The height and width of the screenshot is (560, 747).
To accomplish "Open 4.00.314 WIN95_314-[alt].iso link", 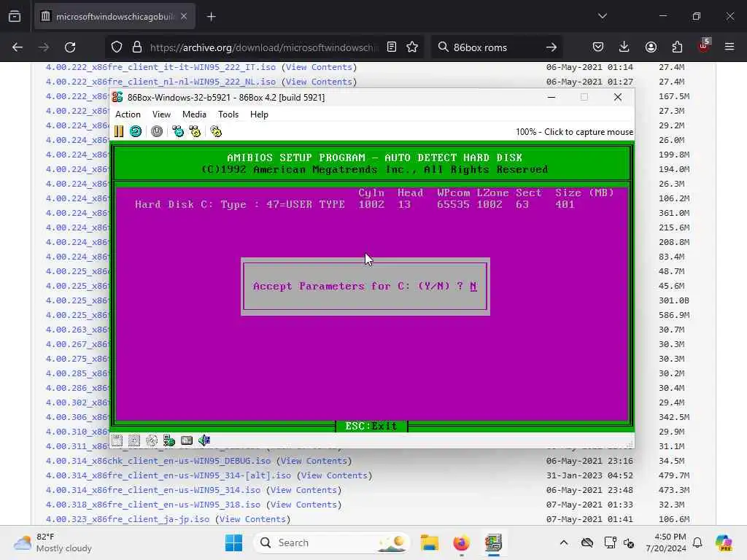I will coord(169,475).
